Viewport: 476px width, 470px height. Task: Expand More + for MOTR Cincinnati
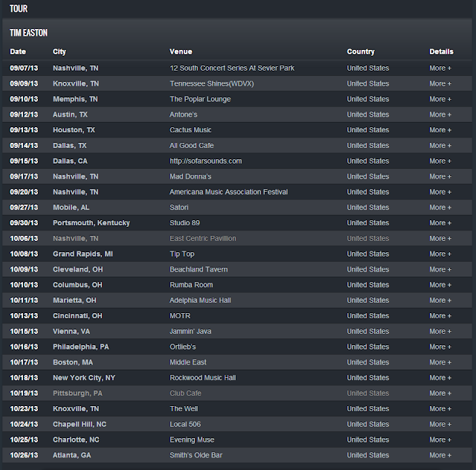click(440, 316)
